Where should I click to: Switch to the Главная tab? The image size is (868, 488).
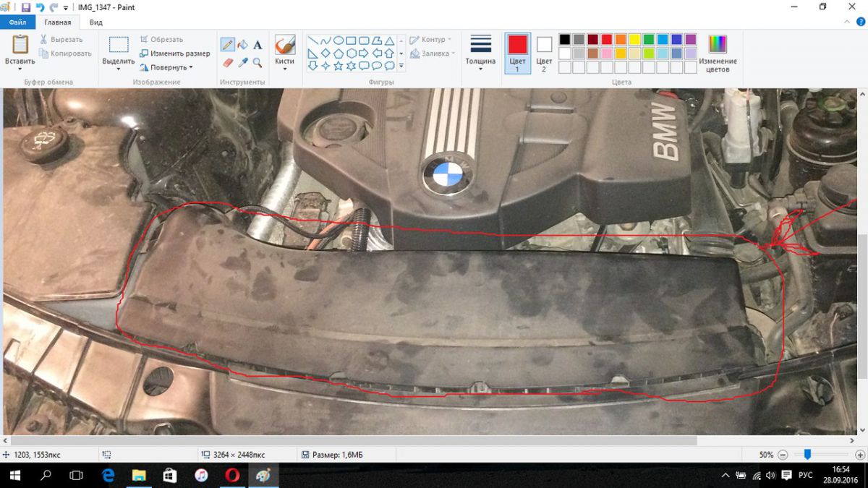[58, 22]
